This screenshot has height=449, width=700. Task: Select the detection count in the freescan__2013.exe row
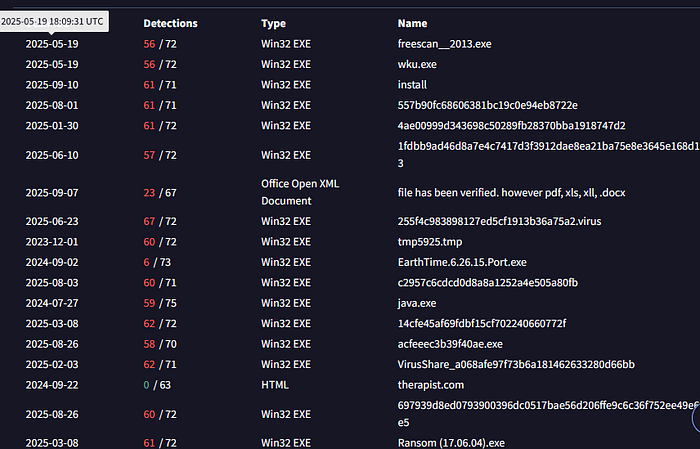coord(160,44)
